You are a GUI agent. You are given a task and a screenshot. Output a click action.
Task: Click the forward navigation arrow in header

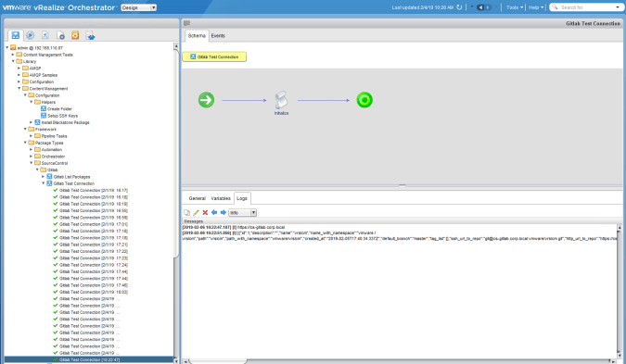click(488, 7)
